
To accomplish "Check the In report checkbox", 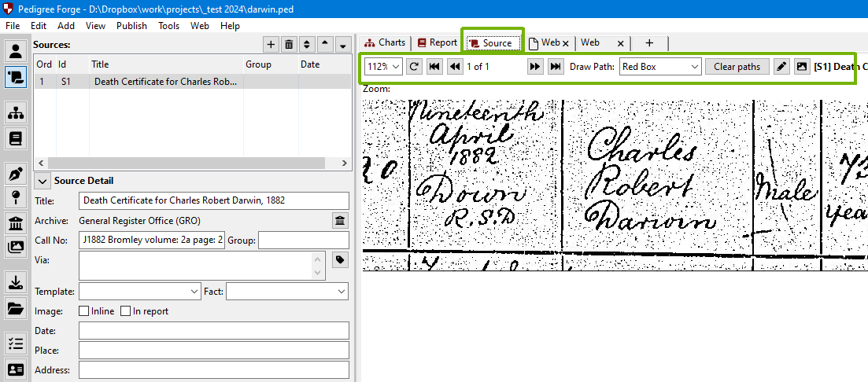I will pyautogui.click(x=125, y=311).
